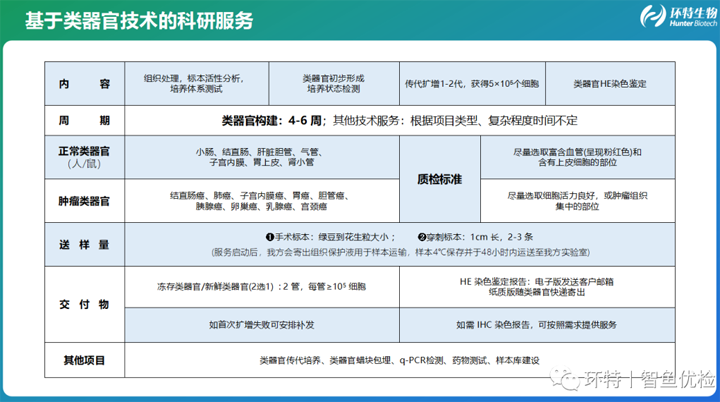Select the cell 如首次扩增失败可安排补发
The image size is (720, 402).
point(262,325)
